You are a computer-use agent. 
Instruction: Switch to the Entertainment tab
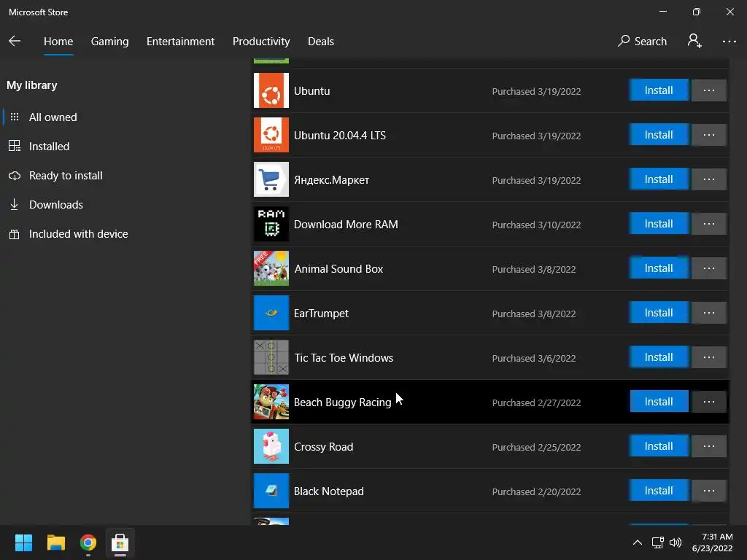[x=181, y=42]
